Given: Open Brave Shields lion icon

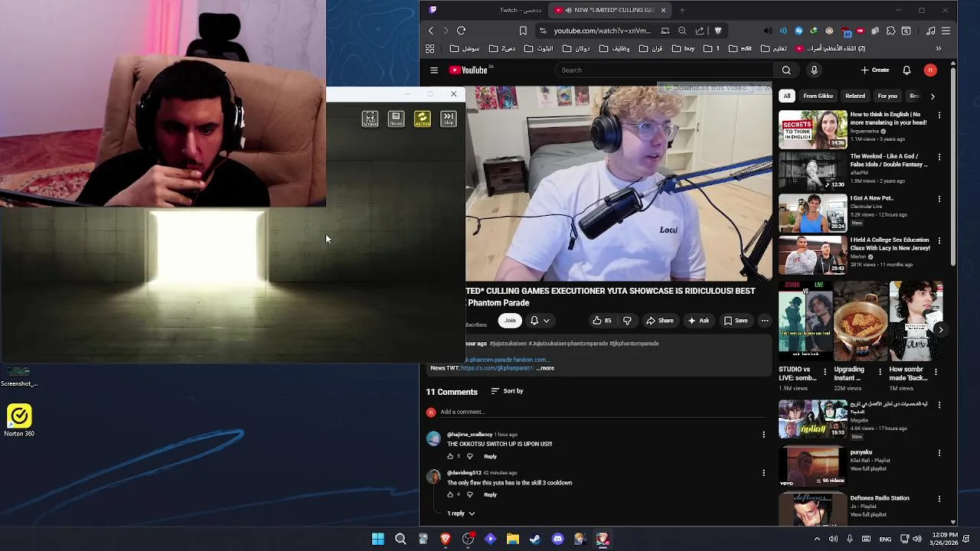Looking at the screenshot, I should tap(718, 31).
